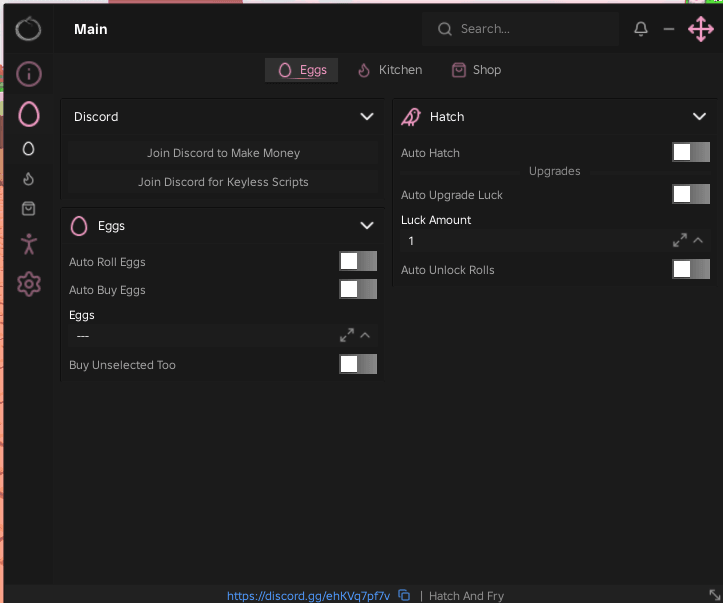Collapse the Hatch section with its chevron
723x603 pixels.
point(699,117)
